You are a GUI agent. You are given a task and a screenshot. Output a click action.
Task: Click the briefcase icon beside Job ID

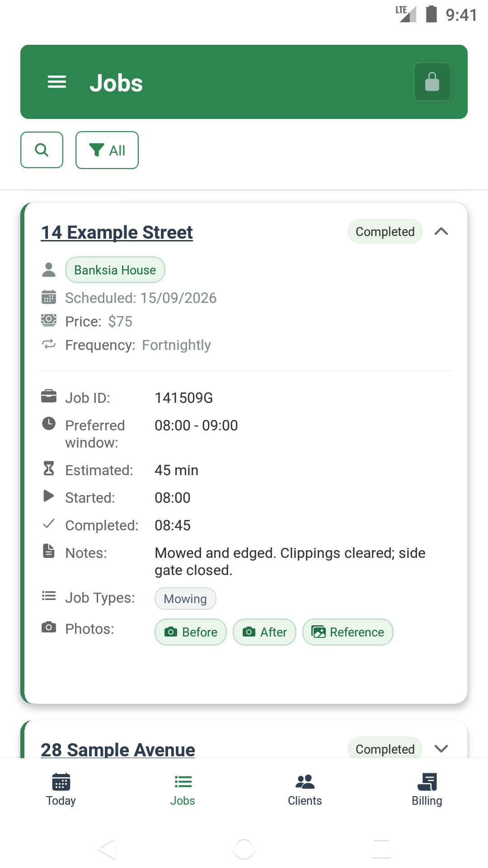tap(49, 396)
